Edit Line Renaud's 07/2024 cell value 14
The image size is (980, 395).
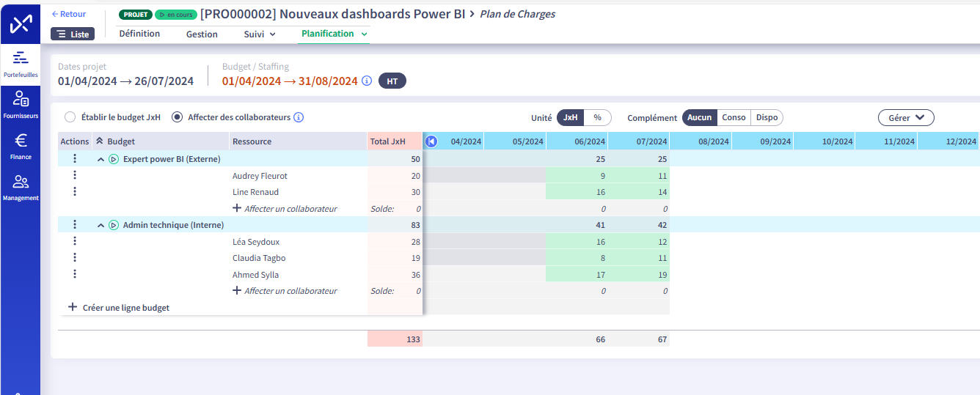coord(639,192)
